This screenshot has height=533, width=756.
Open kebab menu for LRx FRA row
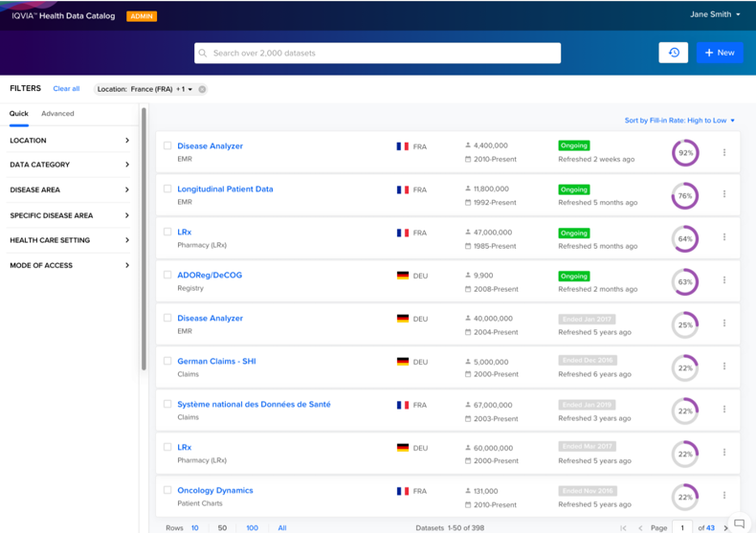724,236
